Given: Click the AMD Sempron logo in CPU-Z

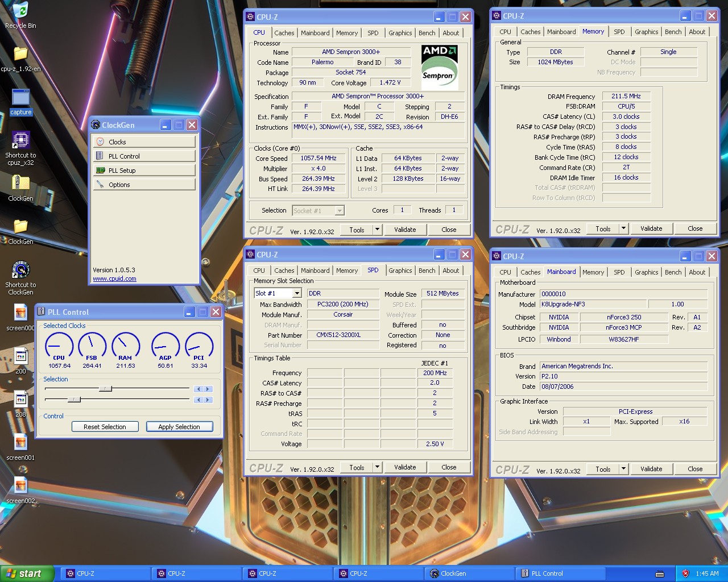Looking at the screenshot, I should coord(440,67).
